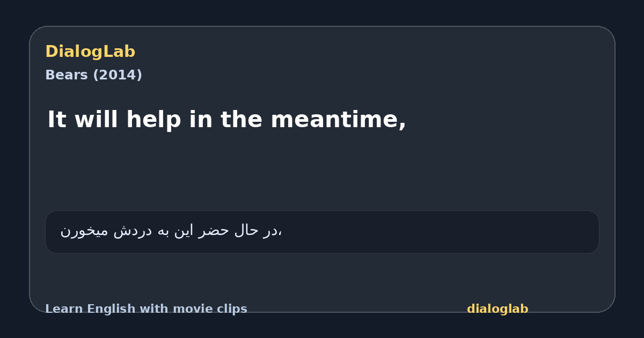The width and height of the screenshot is (644, 338).
Task: Click the 'Learn English with movie clips' tagline
Action: click(146, 309)
